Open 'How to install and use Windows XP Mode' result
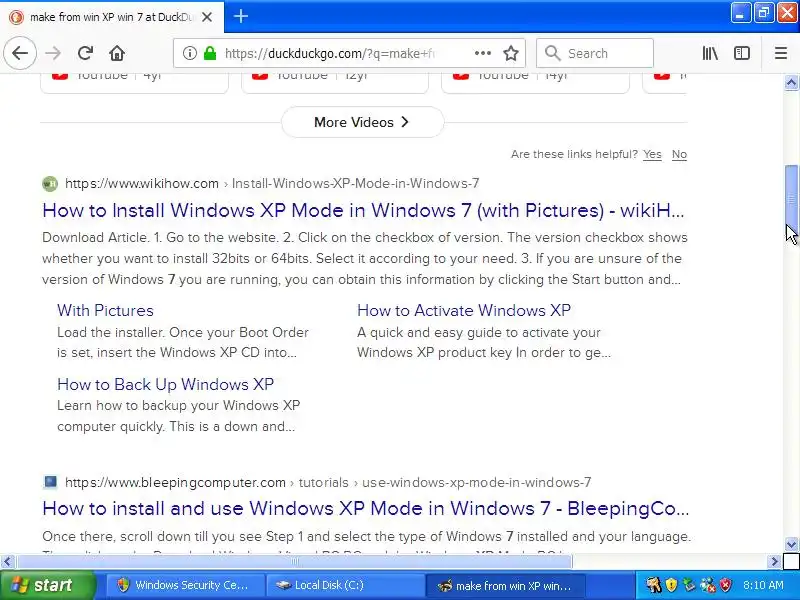The width and height of the screenshot is (800, 600). 366,508
